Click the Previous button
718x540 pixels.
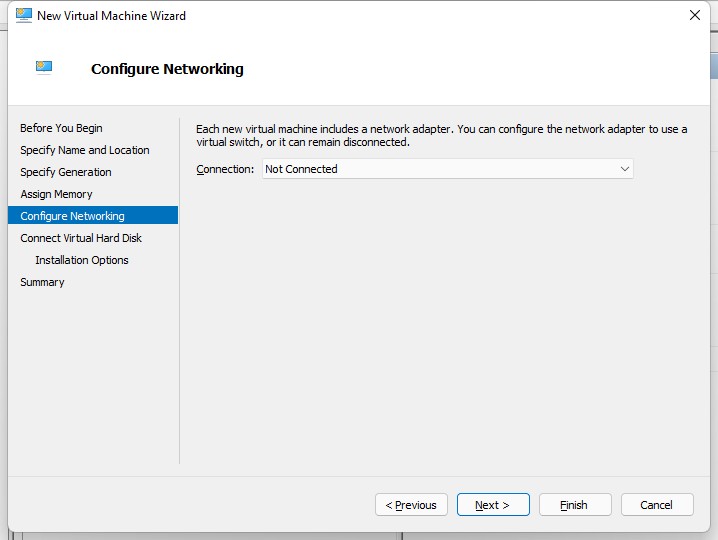[x=411, y=505]
